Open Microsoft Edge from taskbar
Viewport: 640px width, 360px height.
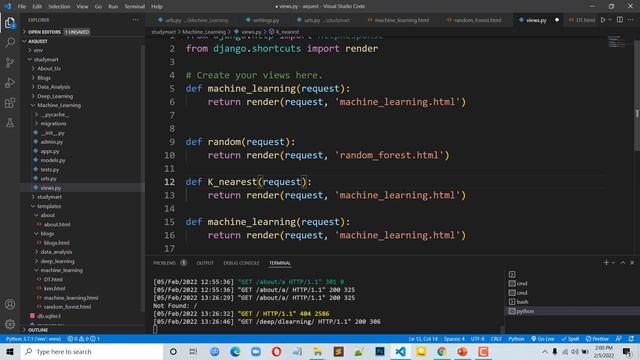point(235,351)
